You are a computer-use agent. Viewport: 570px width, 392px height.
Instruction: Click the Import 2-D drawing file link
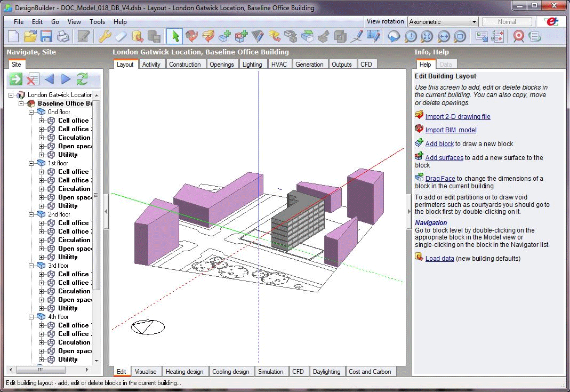[457, 117]
